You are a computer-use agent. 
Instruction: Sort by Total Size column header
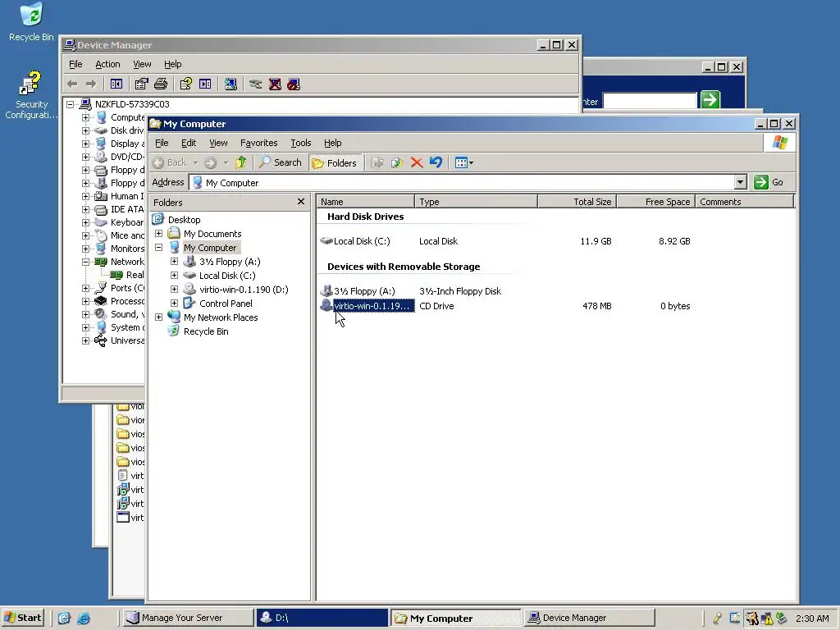click(577, 202)
